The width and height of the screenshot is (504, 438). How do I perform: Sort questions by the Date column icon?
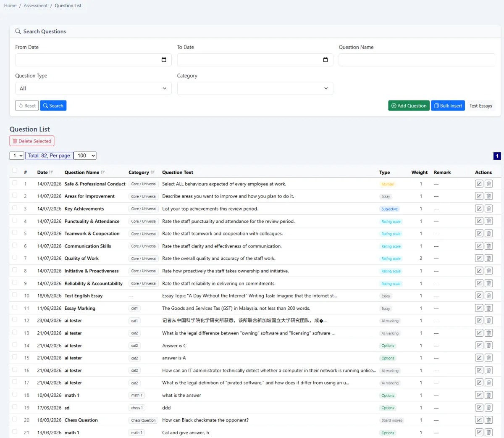pos(51,172)
